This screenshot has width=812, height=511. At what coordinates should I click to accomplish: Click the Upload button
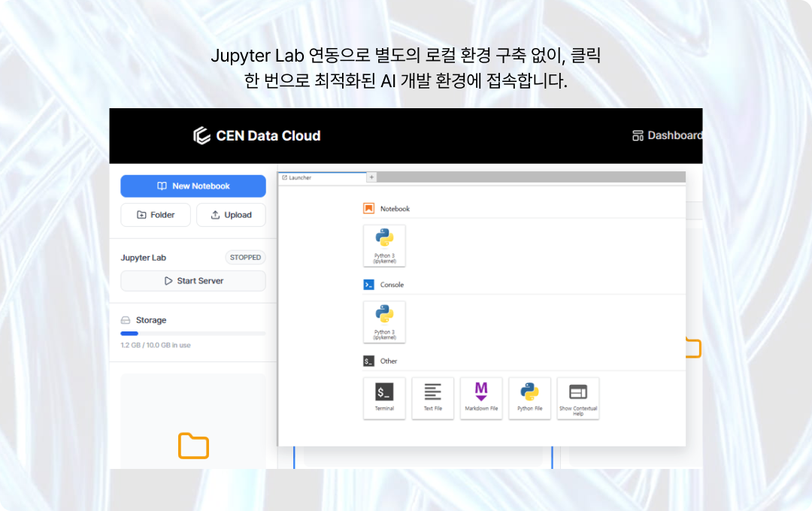tap(231, 215)
